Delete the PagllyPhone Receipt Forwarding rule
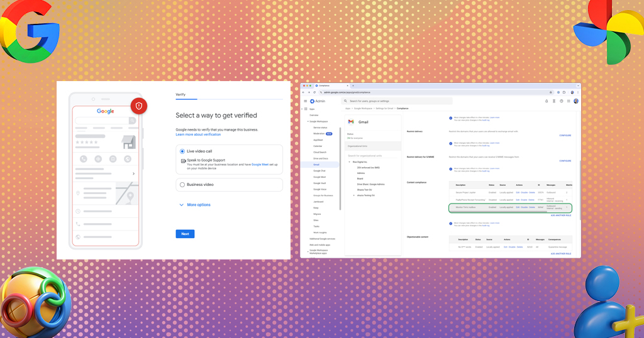 coord(532,200)
